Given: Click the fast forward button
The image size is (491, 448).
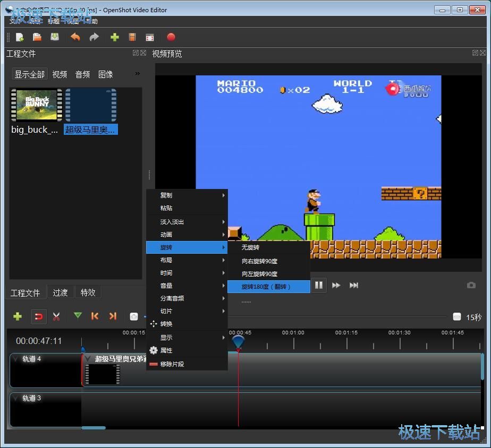Looking at the screenshot, I should point(336,286).
